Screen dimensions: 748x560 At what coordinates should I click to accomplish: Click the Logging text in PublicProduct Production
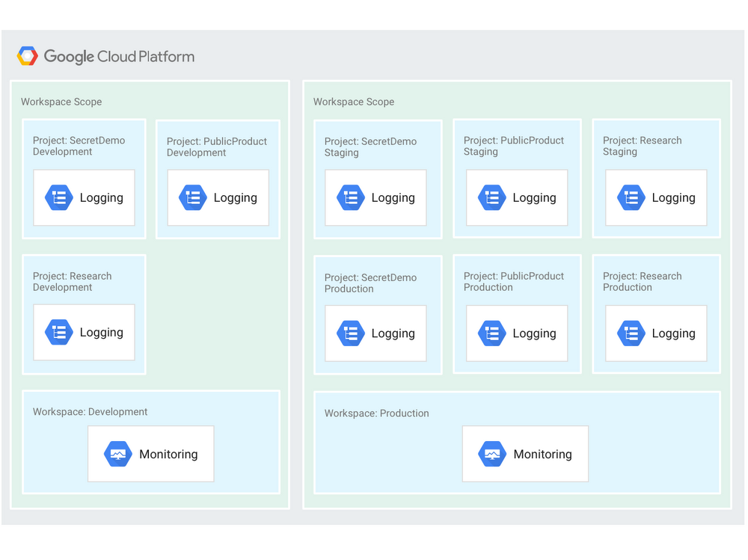coord(534,333)
